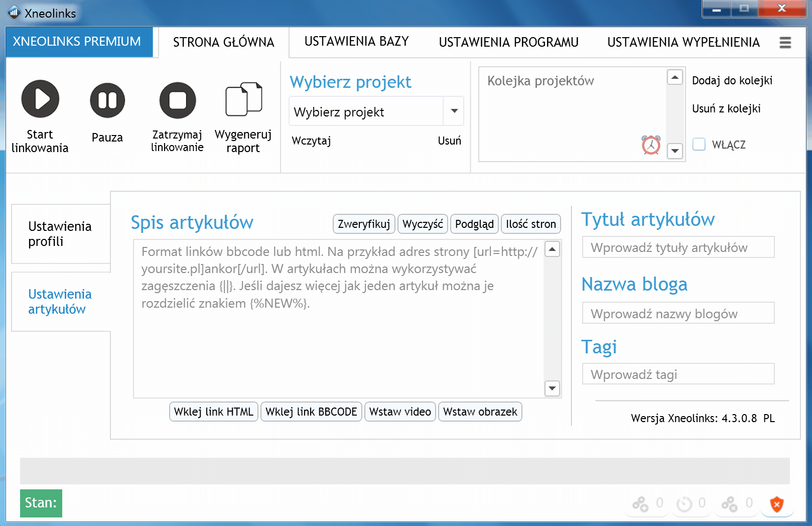Enable the WŁĄCZ checkbox
Viewport: 812px width, 526px height.
point(699,144)
